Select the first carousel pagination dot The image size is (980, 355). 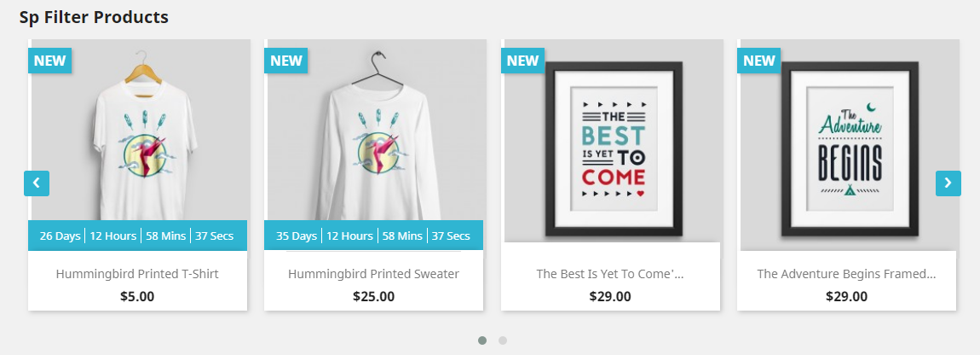click(481, 340)
